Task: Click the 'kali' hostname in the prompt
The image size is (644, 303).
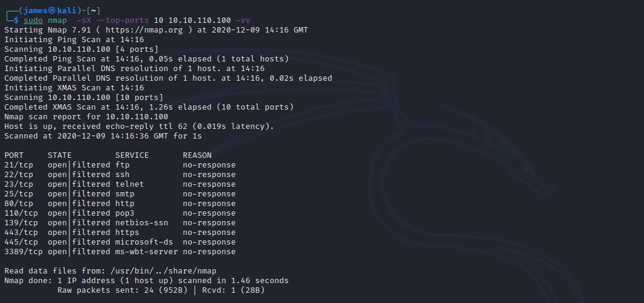Action: (66, 11)
